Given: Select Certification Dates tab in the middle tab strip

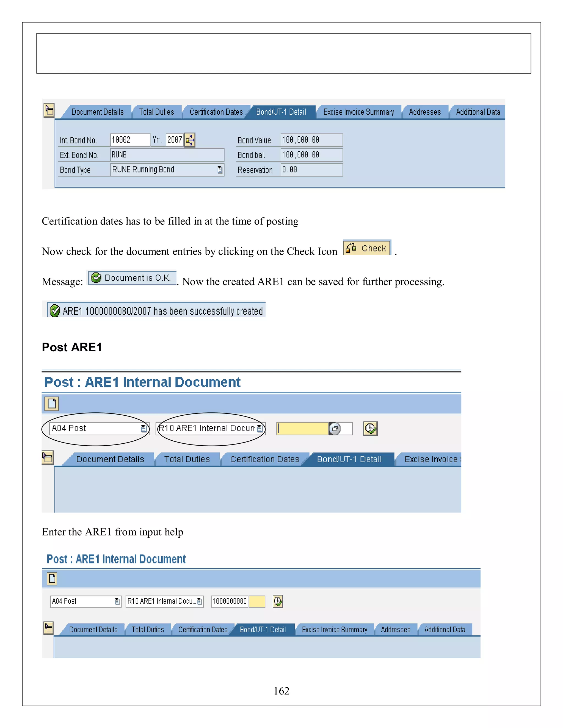Looking at the screenshot, I should pyautogui.click(x=264, y=460).
